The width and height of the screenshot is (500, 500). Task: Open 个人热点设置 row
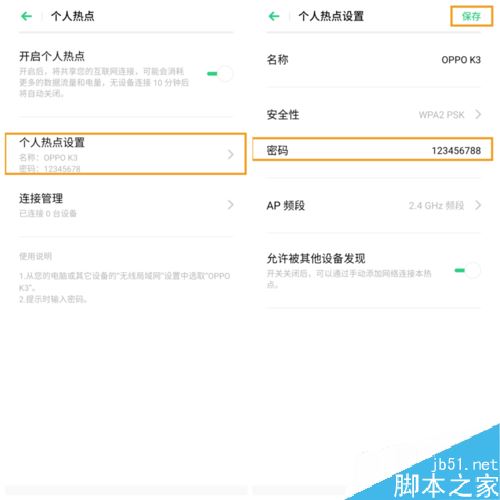pyautogui.click(x=126, y=154)
